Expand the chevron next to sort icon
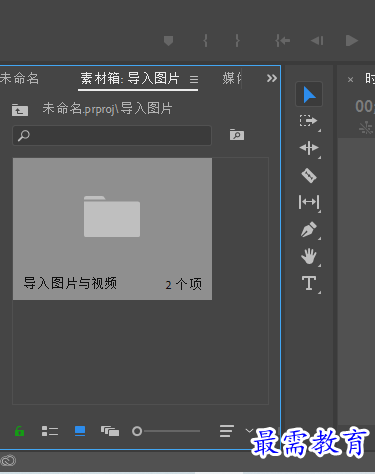The height and width of the screenshot is (474, 375). tap(249, 430)
